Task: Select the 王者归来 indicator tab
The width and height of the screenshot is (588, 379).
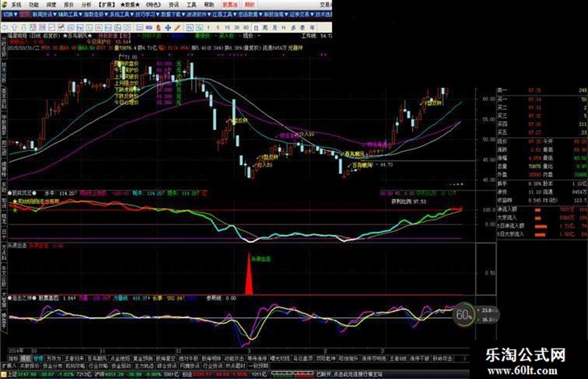Action: [74, 358]
